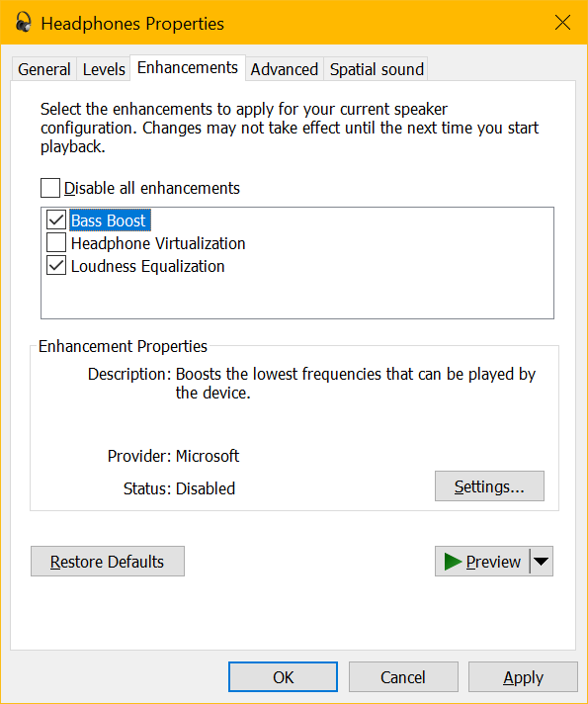Confirm changes with OK button
Viewport: 588px width, 704px height.
click(x=283, y=677)
